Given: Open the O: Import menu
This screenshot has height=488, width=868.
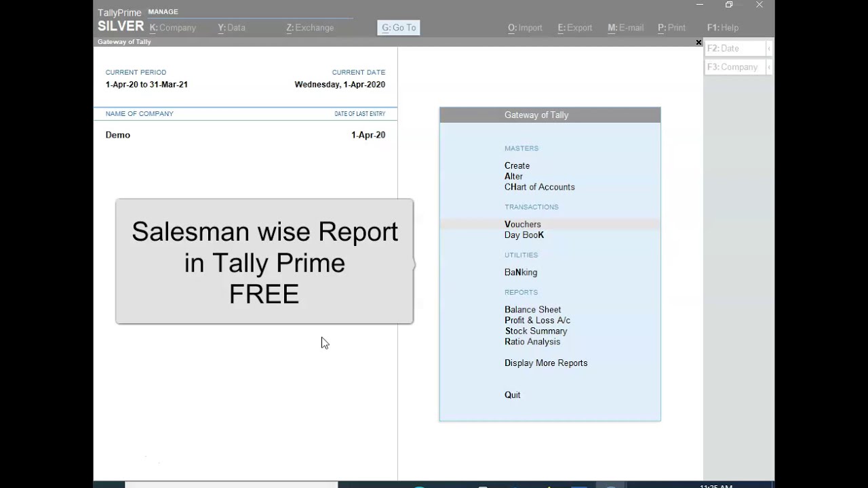Looking at the screenshot, I should tap(525, 28).
